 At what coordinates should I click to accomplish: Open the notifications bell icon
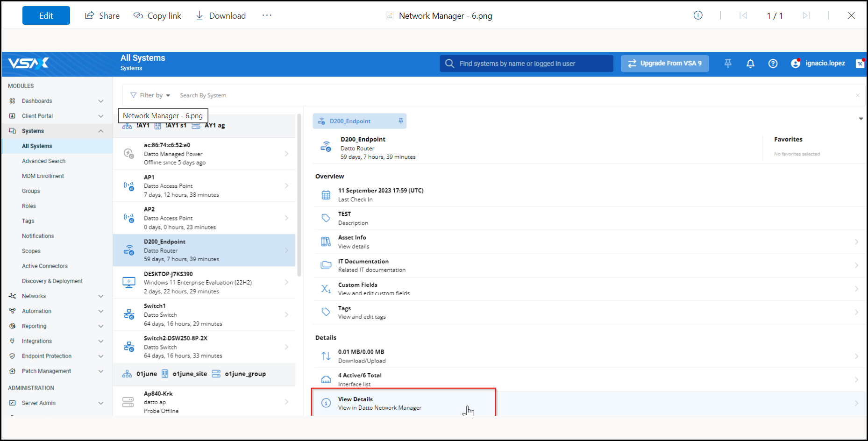750,64
